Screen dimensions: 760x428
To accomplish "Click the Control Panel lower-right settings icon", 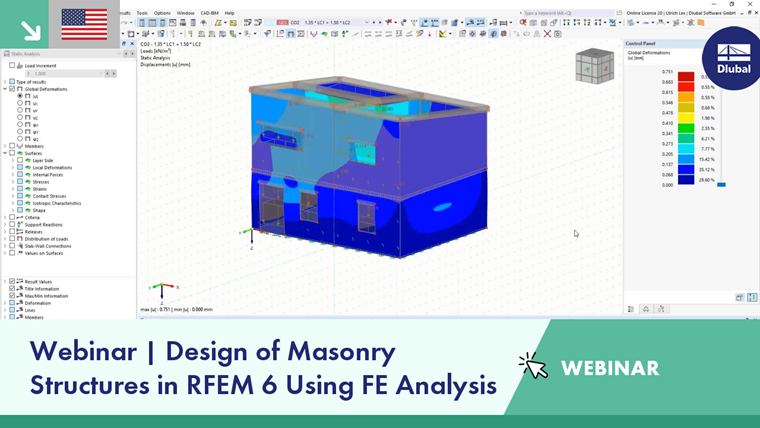I will (x=752, y=297).
